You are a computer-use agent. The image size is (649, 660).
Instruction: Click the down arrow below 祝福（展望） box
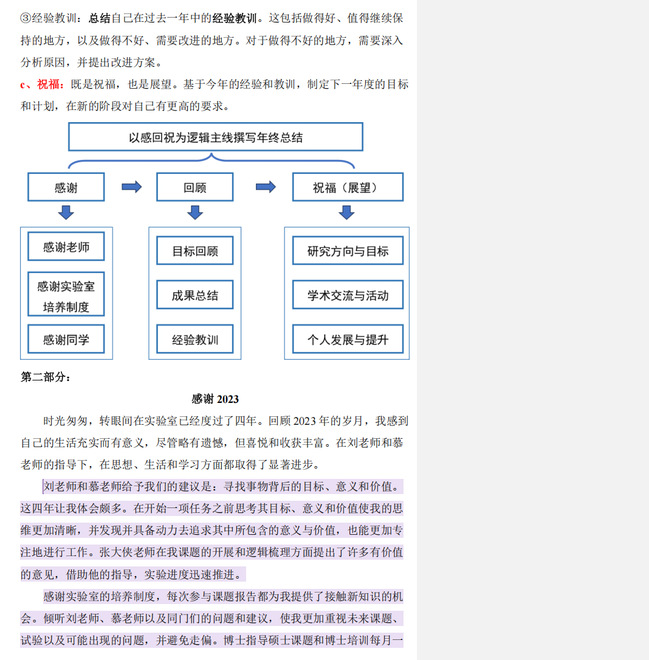point(346,212)
